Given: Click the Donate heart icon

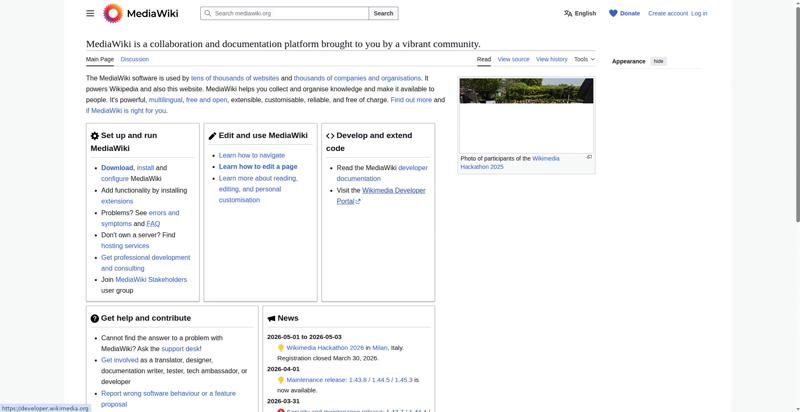Looking at the screenshot, I should click(613, 13).
